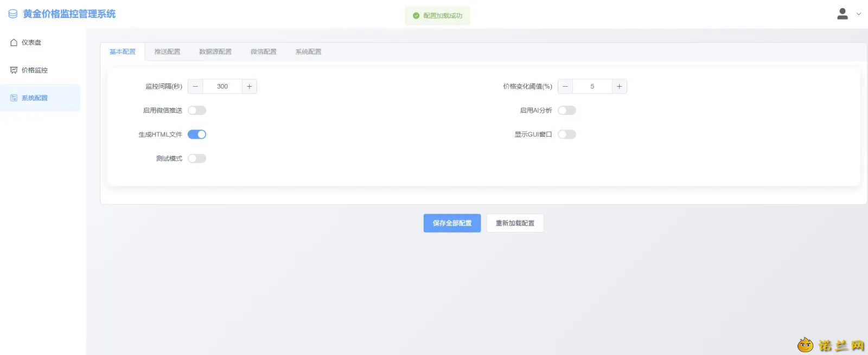This screenshot has height=355, width=868.
Task: Open 仪表盘 in the sidebar
Action: [x=40, y=42]
